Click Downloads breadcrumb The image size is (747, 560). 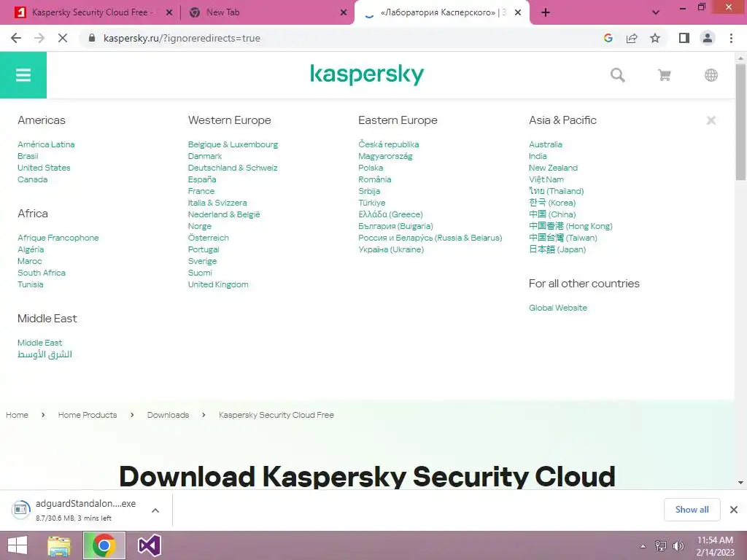tap(168, 415)
